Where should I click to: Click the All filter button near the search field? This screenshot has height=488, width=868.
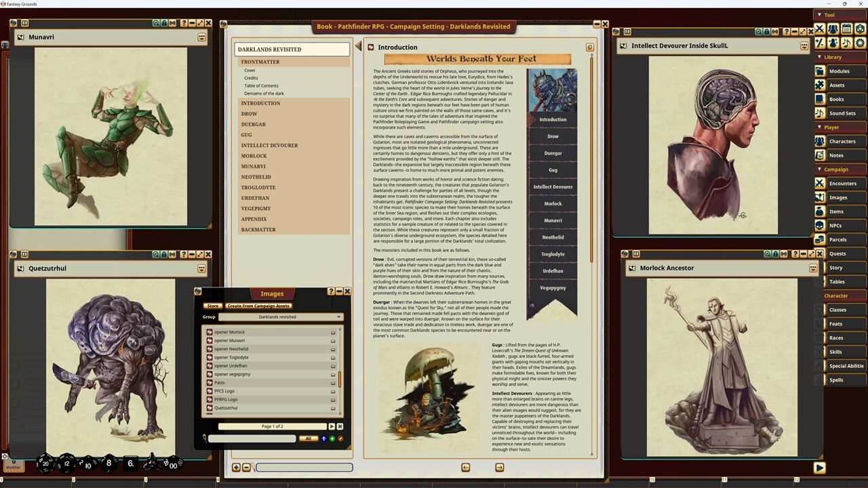coord(309,439)
